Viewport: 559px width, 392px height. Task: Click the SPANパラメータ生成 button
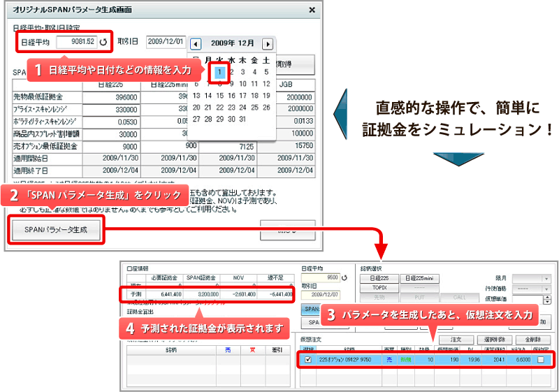click(x=56, y=230)
